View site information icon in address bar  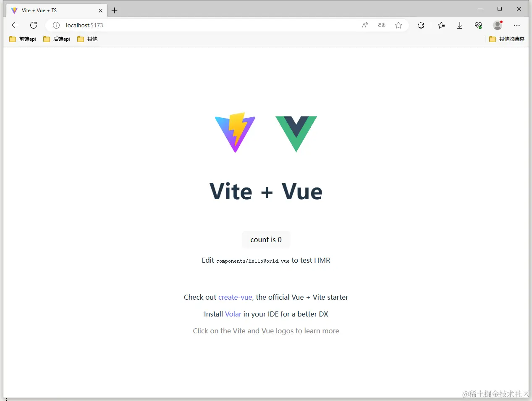[56, 25]
